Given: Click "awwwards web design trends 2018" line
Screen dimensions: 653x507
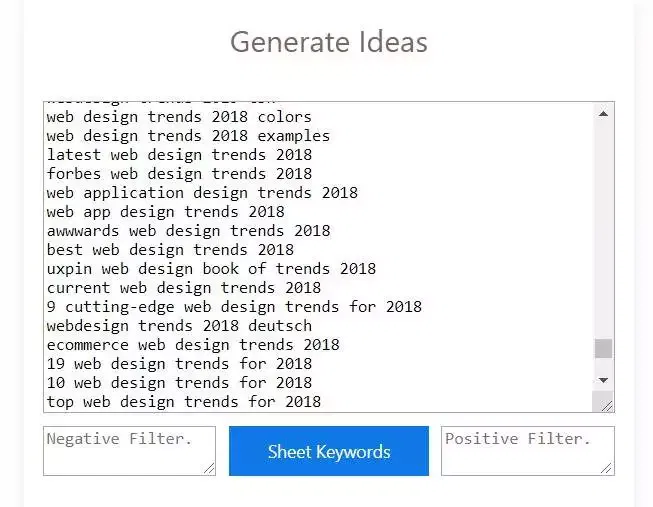Looking at the screenshot, I should coord(188,231).
